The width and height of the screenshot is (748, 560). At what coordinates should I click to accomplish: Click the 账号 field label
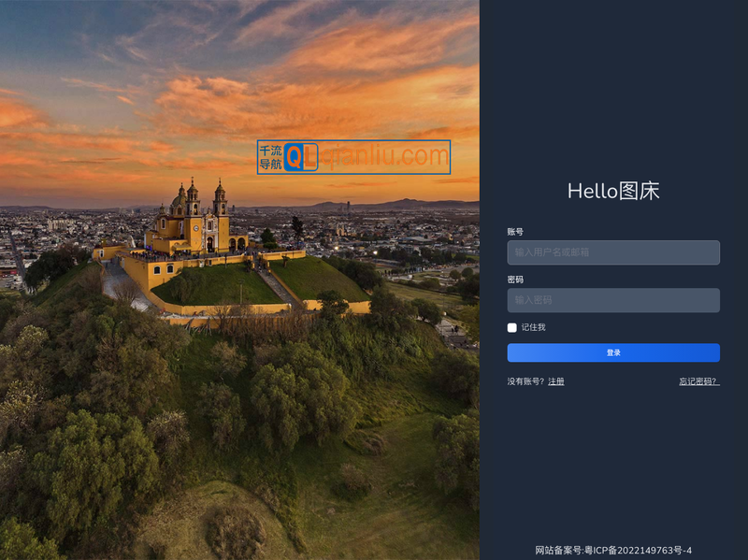point(515,231)
